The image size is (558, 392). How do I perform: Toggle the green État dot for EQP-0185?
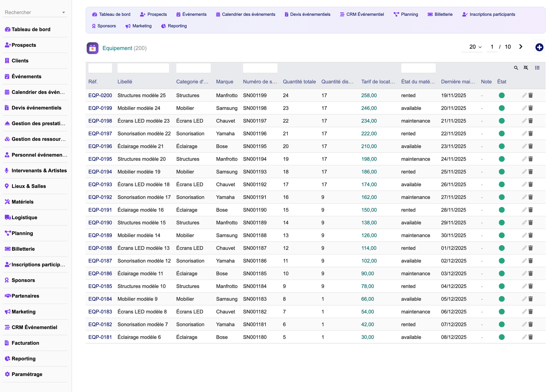(502, 286)
